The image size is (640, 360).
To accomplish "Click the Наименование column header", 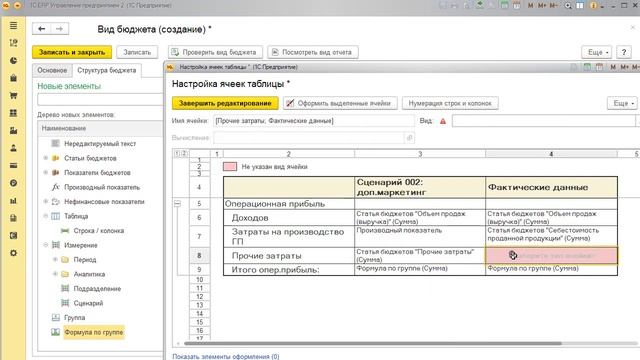I will [x=100, y=128].
